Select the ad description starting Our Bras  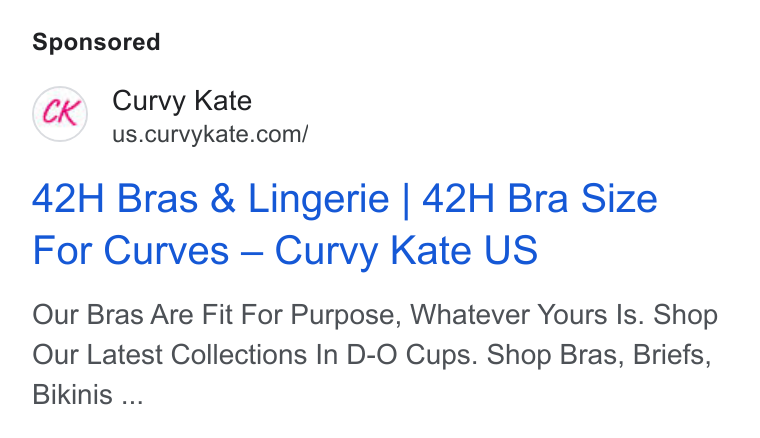(375, 354)
